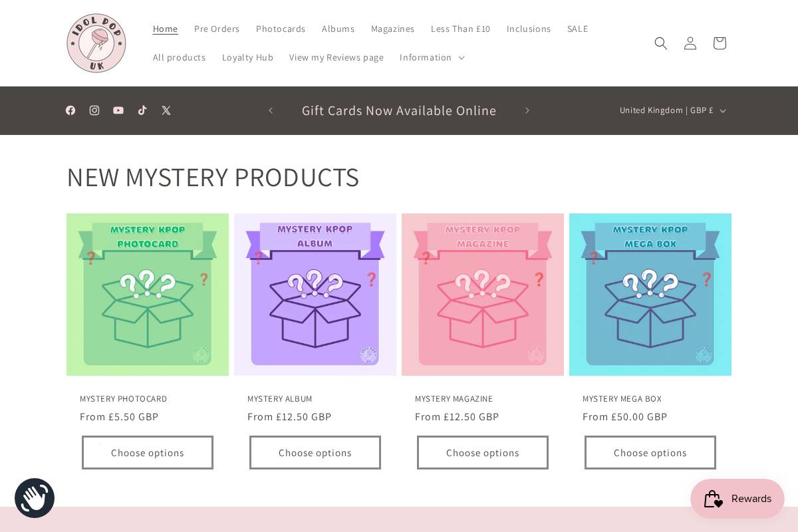This screenshot has width=798, height=532.
Task: Open the Rewards button
Action: pos(737,499)
